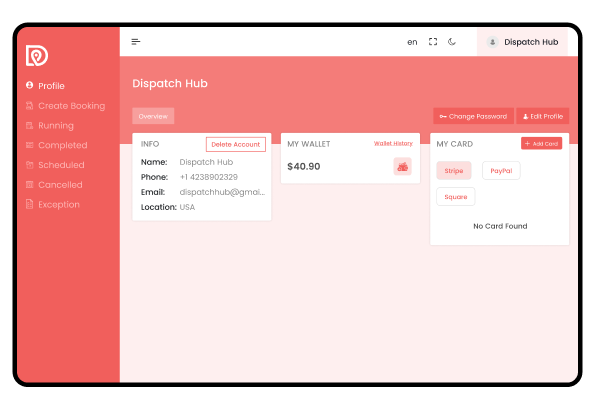Viewport: 594px width, 410px height.
Task: Click the Change Password button
Action: click(x=473, y=116)
